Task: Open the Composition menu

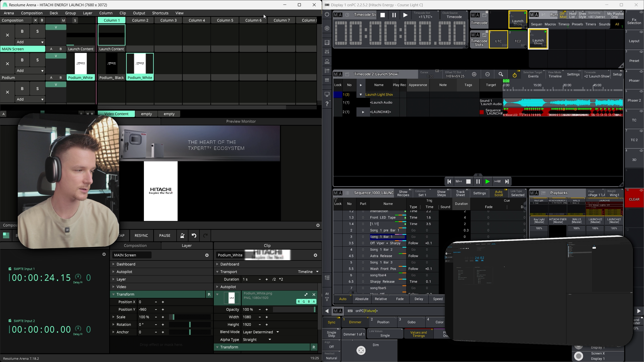Action: click(x=32, y=13)
